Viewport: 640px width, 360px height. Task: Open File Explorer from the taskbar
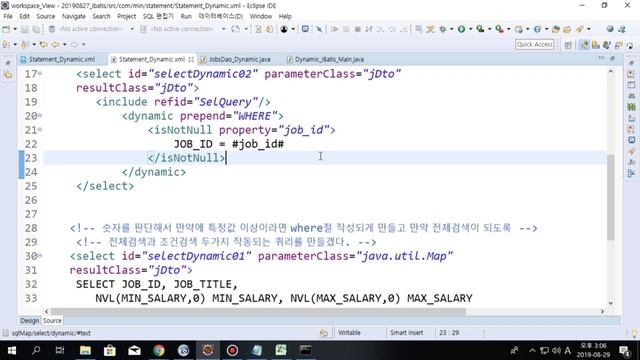click(x=85, y=350)
